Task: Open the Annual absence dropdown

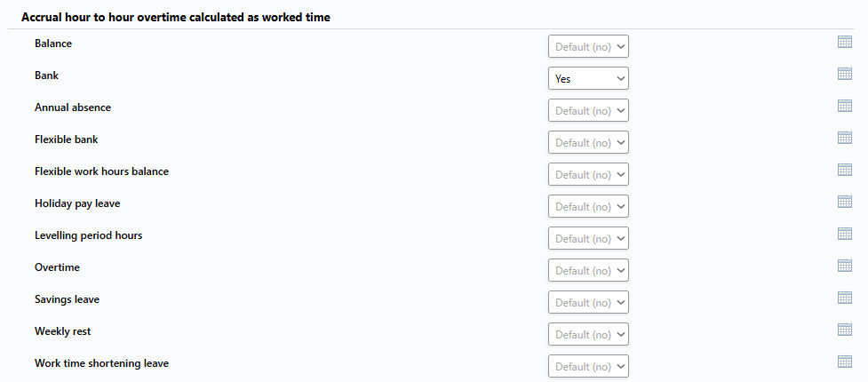Action: click(588, 110)
